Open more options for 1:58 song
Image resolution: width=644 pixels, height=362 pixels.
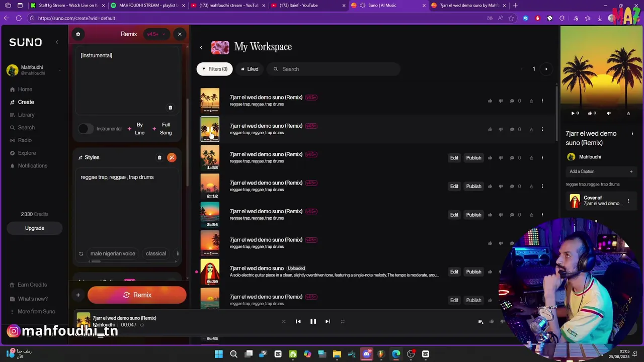(542, 158)
